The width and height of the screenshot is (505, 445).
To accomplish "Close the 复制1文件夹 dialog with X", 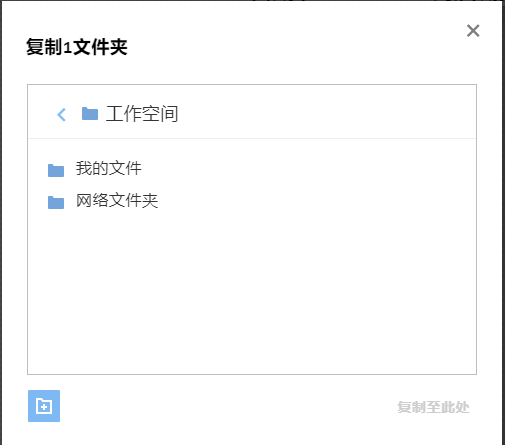I will pos(473,31).
